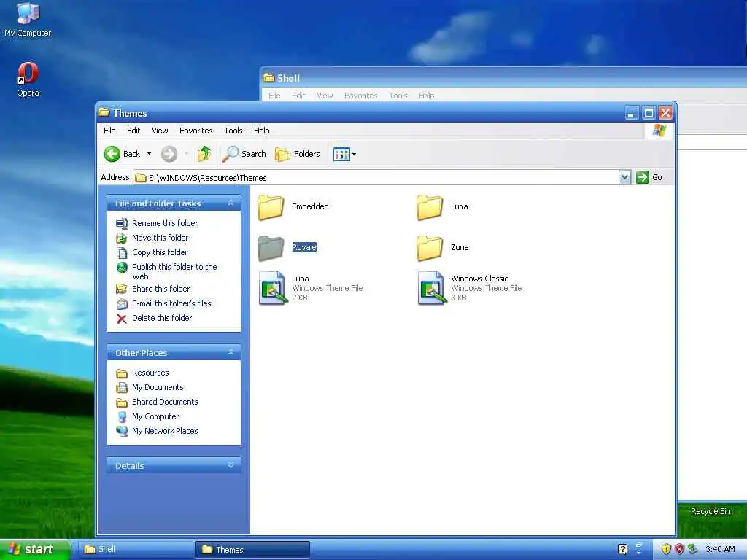This screenshot has width=747, height=560.
Task: Expand the Address bar dropdown arrow
Action: click(624, 177)
